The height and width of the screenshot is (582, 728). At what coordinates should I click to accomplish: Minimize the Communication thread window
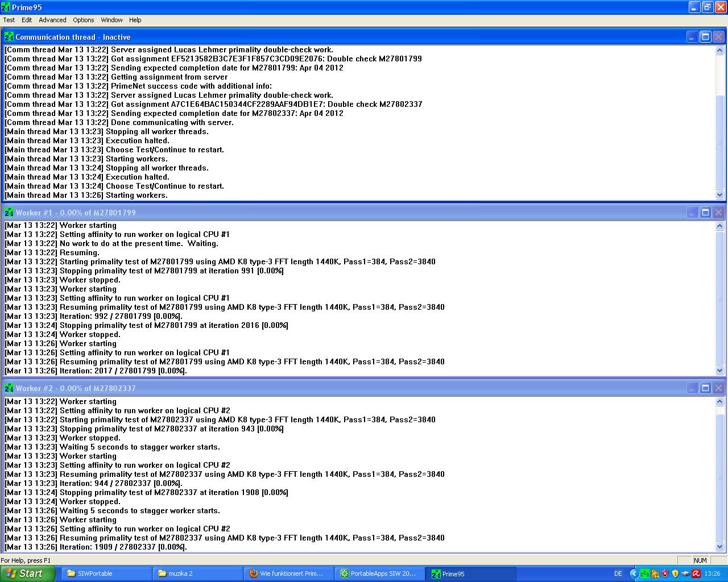point(692,37)
